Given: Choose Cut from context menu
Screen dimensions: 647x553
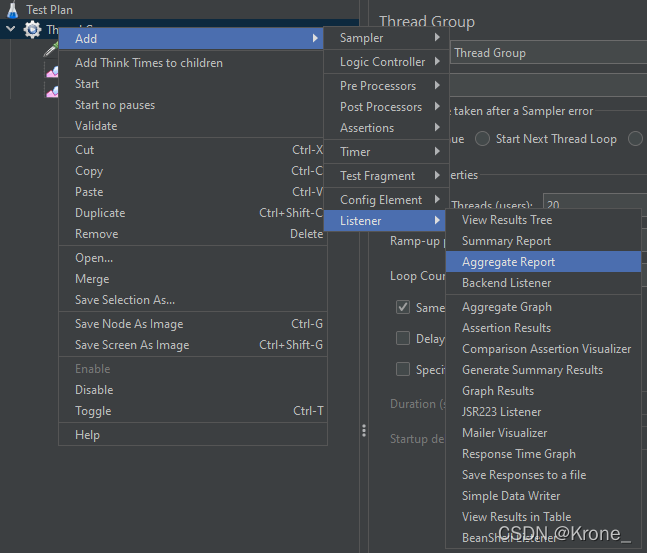Looking at the screenshot, I should (x=191, y=150).
